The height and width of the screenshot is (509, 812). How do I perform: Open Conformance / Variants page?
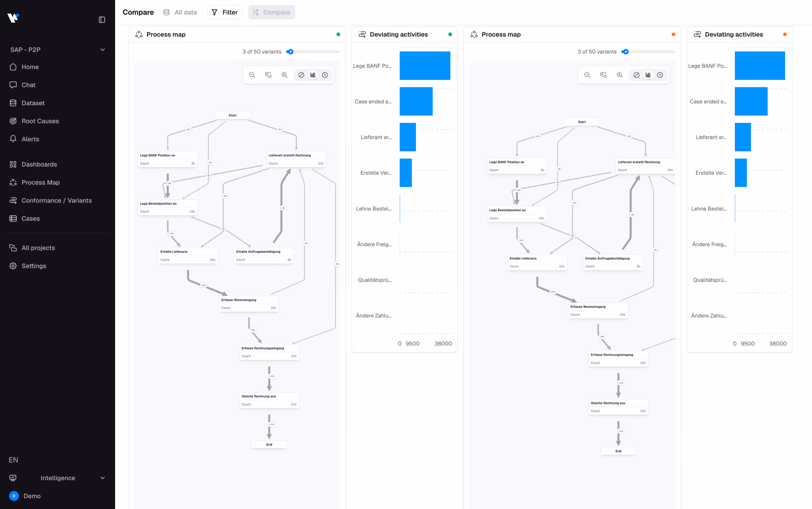click(x=57, y=200)
